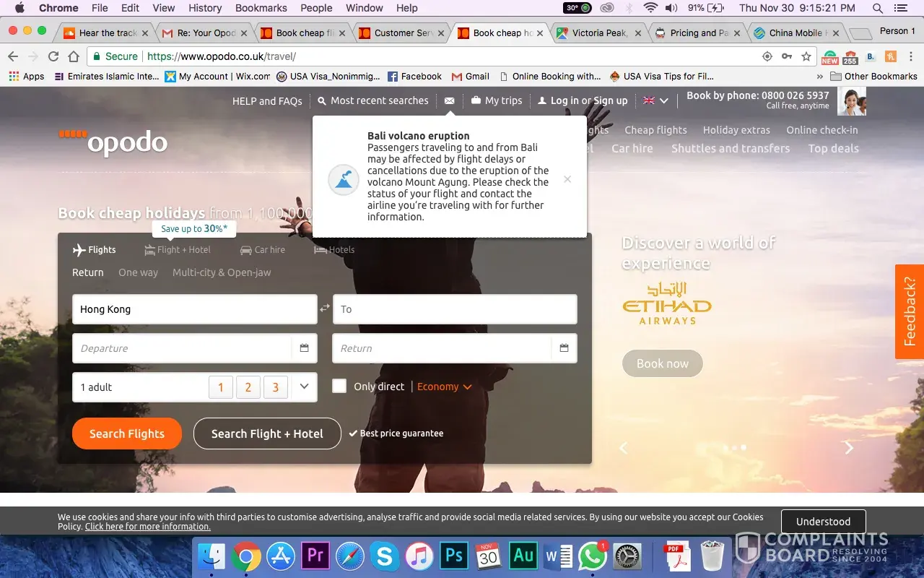Click the envelope icon in top navigation

(449, 101)
